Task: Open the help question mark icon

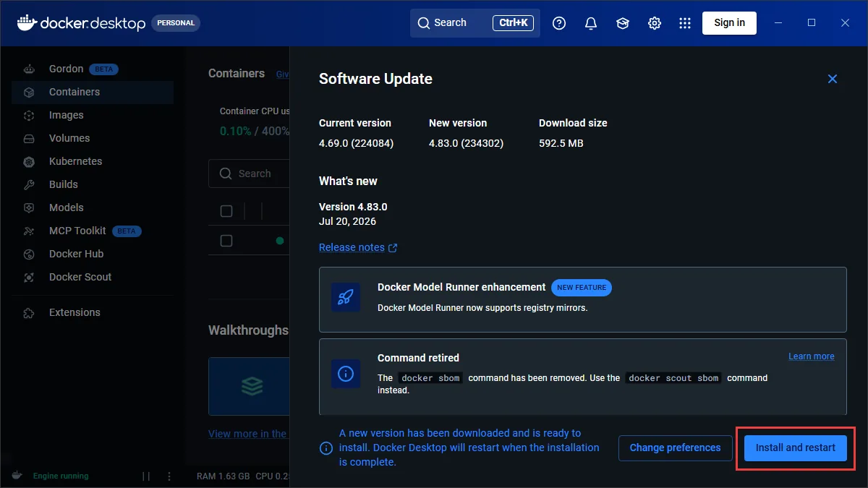Action: click(x=559, y=23)
